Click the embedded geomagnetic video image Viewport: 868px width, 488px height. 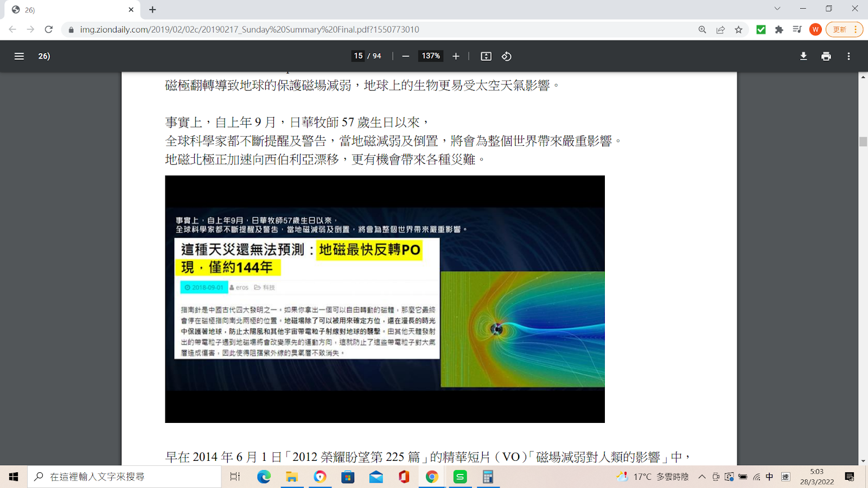coord(385,299)
